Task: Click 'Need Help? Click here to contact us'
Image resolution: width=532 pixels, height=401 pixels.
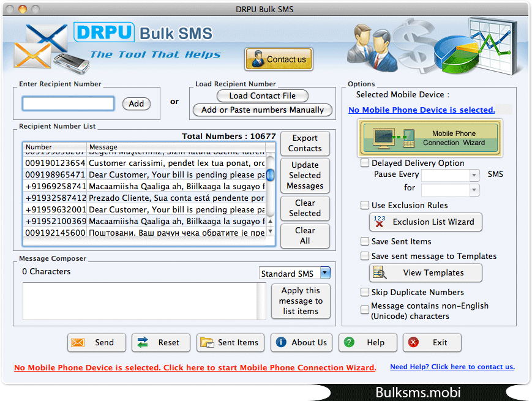Action: [452, 367]
